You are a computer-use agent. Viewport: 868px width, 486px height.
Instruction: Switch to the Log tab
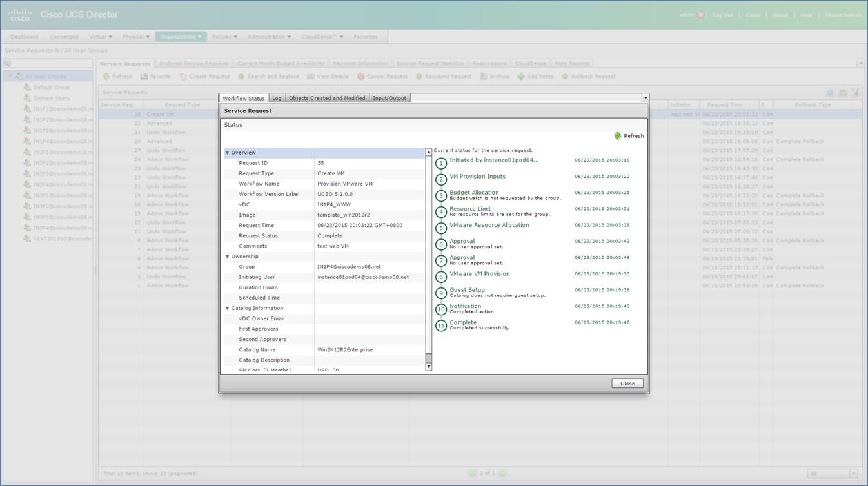[277, 98]
